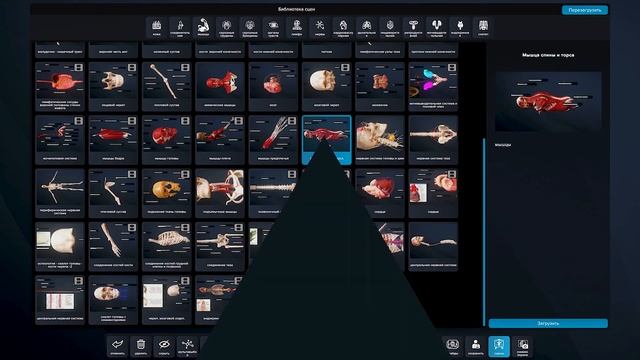Click the undo arrow tool in bottom toolbar
Screen dimensions: 640x360
[x=118, y=346]
